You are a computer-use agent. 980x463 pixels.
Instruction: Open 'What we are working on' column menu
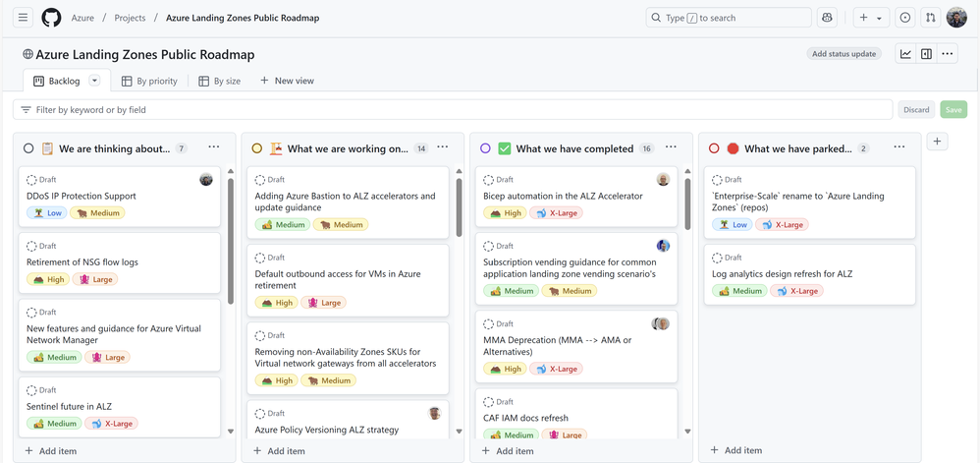point(443,147)
